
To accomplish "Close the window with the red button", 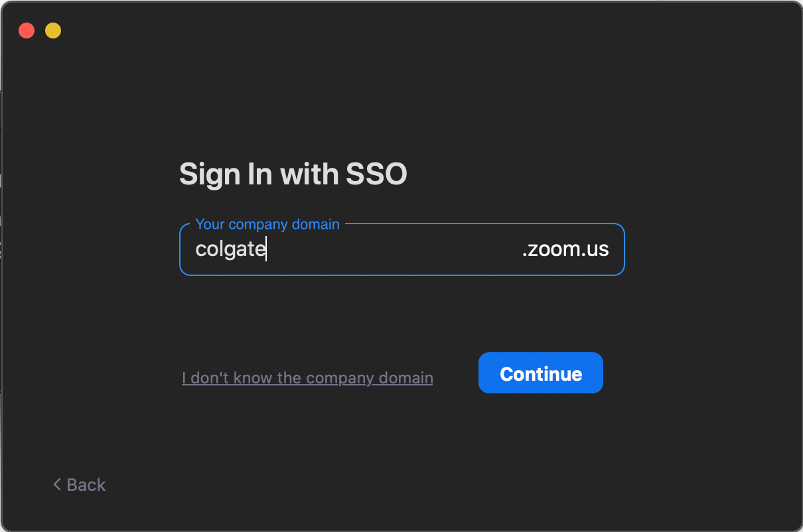I will click(x=26, y=31).
